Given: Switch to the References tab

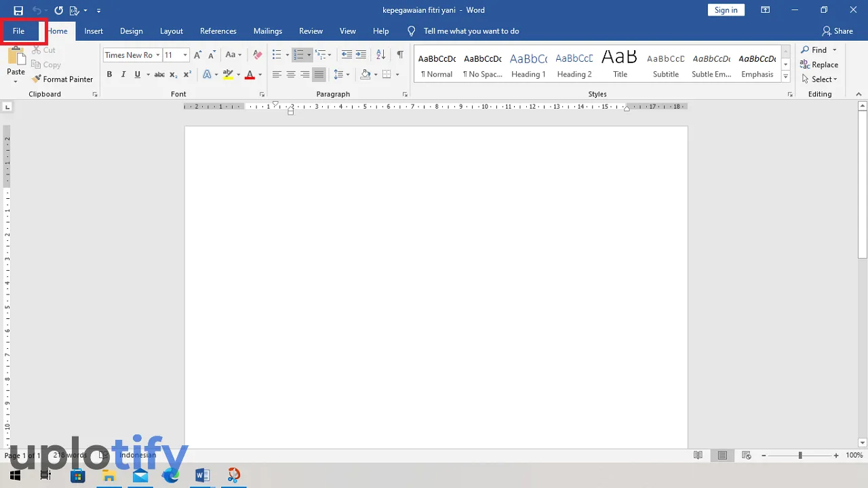Looking at the screenshot, I should point(218,31).
